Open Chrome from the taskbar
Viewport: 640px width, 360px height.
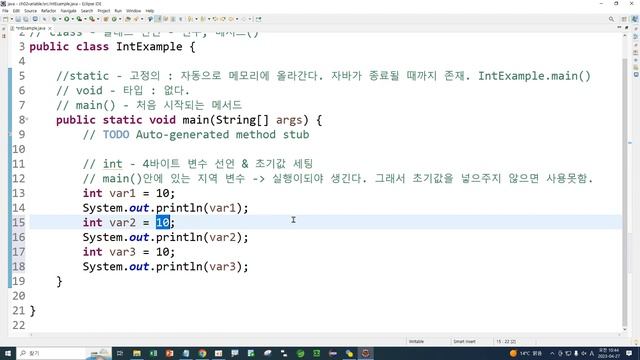pos(202,353)
